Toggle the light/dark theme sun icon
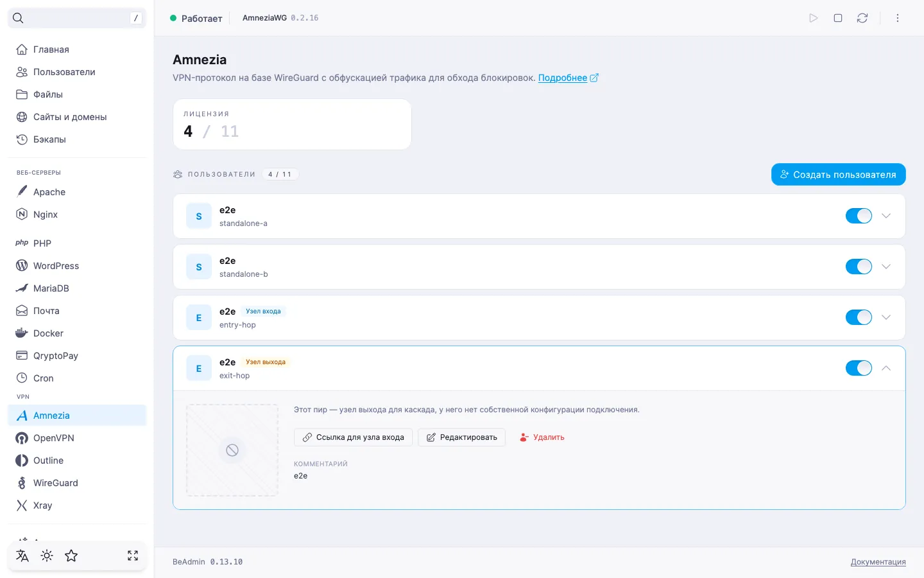This screenshot has width=924, height=578. point(47,556)
